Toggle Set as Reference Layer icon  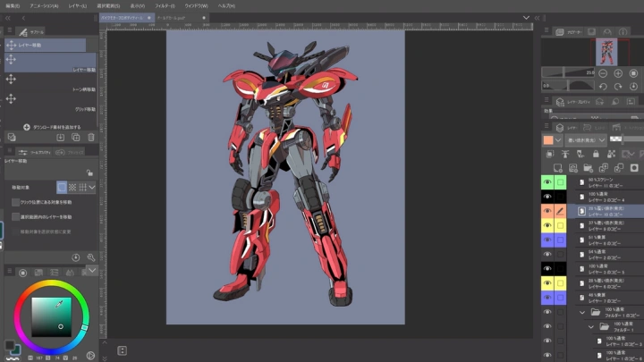(x=565, y=154)
